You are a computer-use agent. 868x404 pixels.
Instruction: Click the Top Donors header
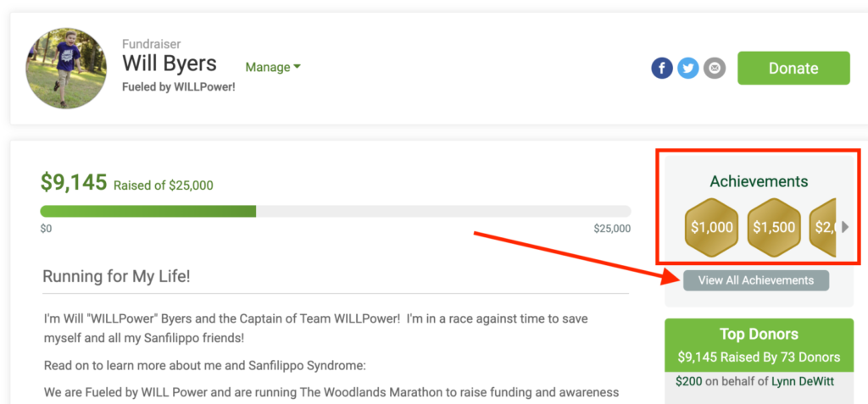point(759,335)
